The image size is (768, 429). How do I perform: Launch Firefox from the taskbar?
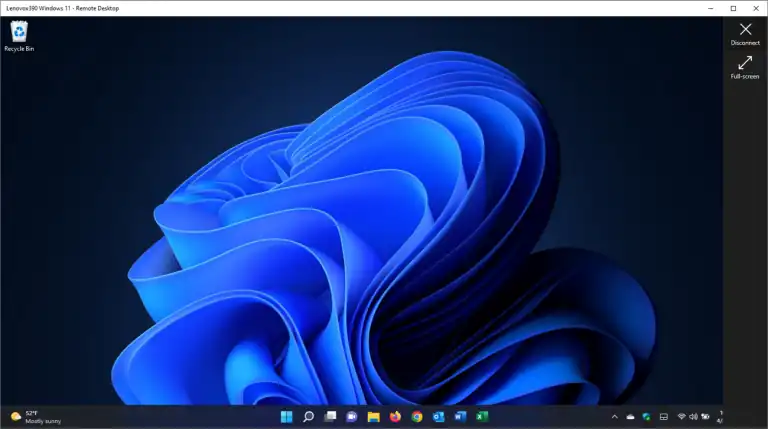click(x=395, y=417)
